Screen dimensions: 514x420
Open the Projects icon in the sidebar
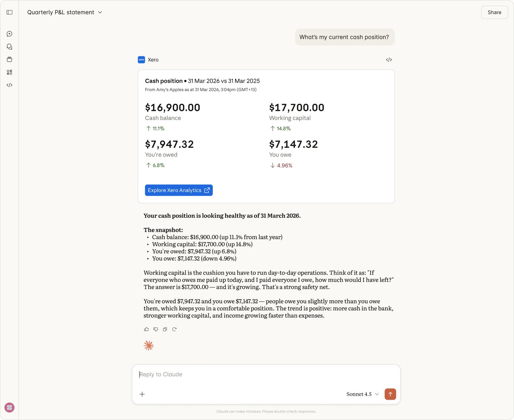(x=10, y=60)
